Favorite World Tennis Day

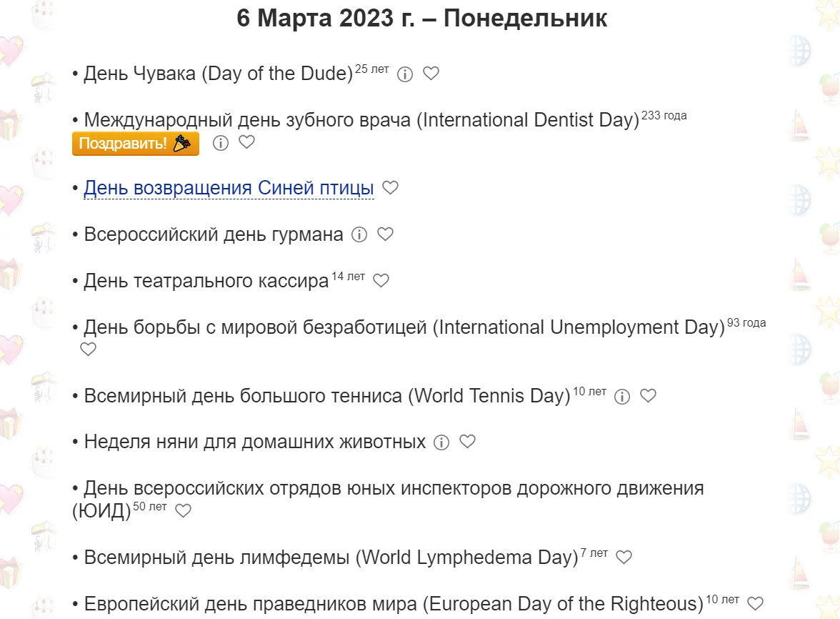point(648,395)
